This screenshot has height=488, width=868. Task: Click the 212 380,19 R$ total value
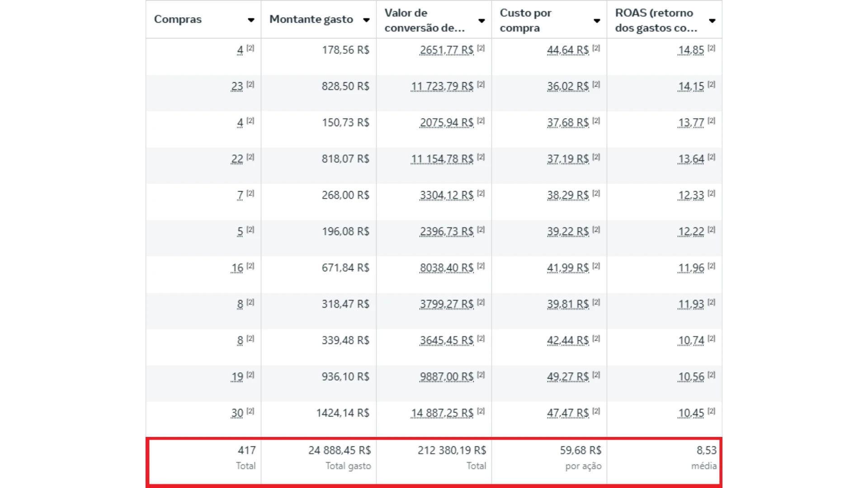[452, 450]
